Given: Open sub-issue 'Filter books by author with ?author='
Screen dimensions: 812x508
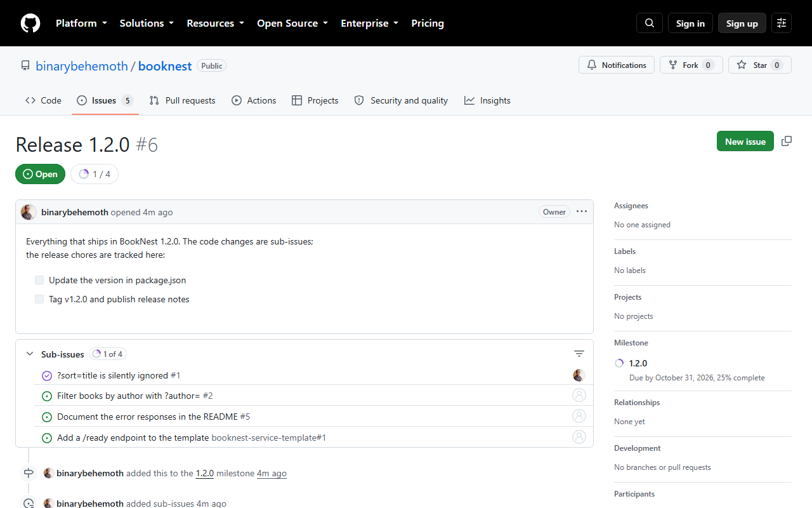Looking at the screenshot, I should pyautogui.click(x=128, y=396).
